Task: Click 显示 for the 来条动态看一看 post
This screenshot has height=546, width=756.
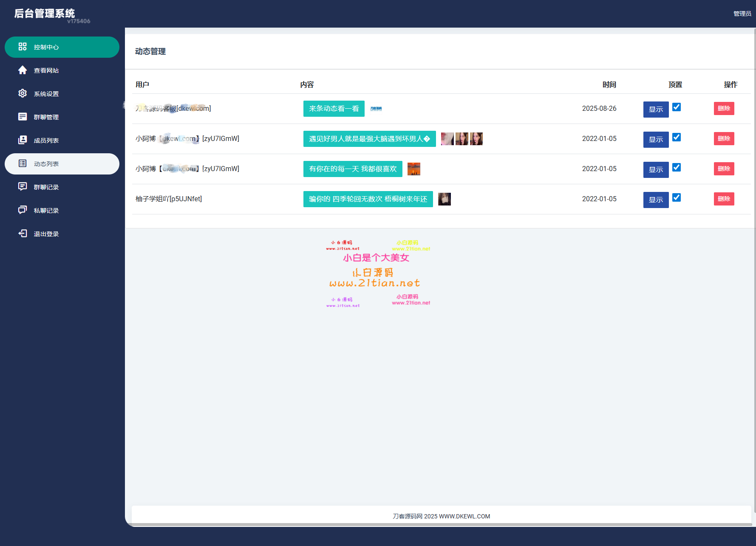Action: pyautogui.click(x=656, y=110)
